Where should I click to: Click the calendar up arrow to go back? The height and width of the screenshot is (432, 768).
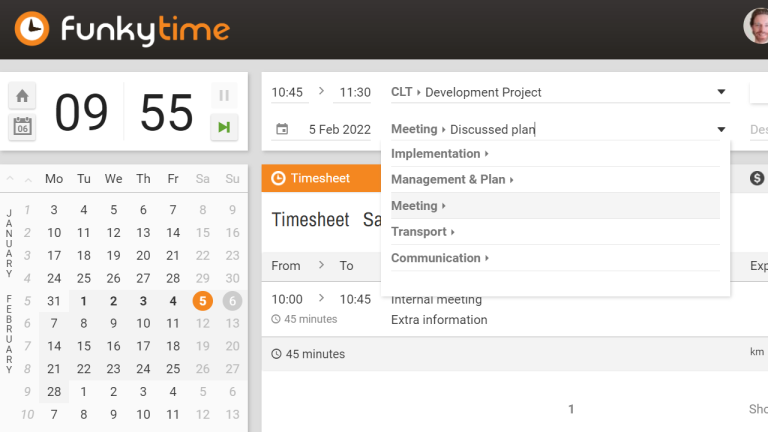point(10,179)
